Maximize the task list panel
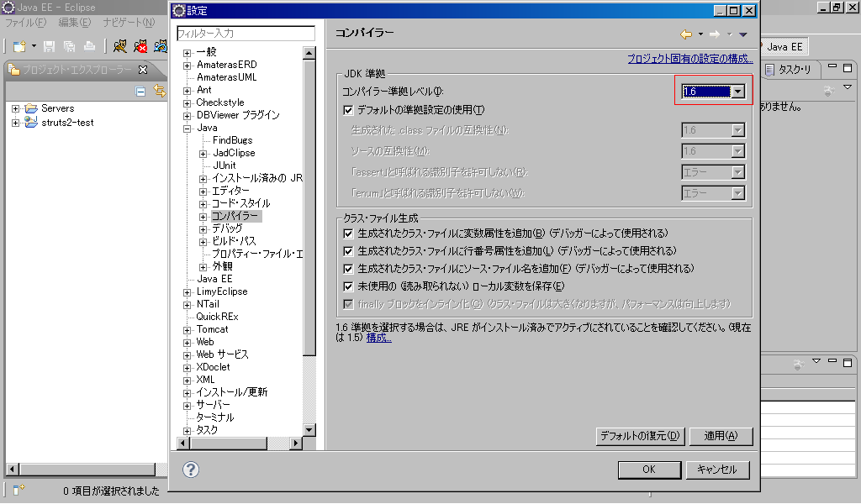The height and width of the screenshot is (504, 861). (848, 68)
